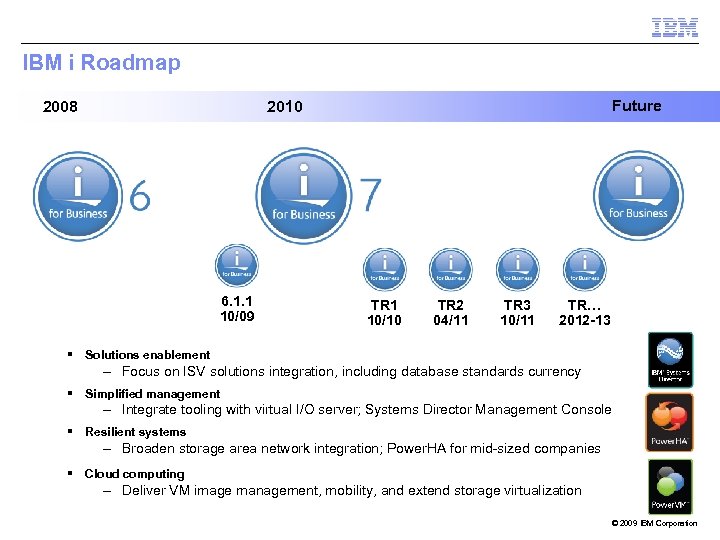Click the Deliver VM image management line
720x540 pixels.
[352, 491]
